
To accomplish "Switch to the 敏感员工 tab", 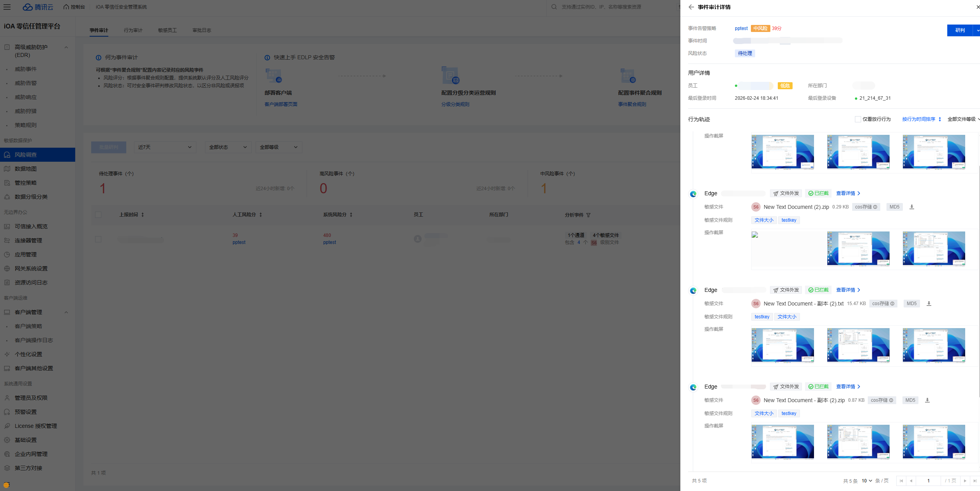I will (167, 30).
